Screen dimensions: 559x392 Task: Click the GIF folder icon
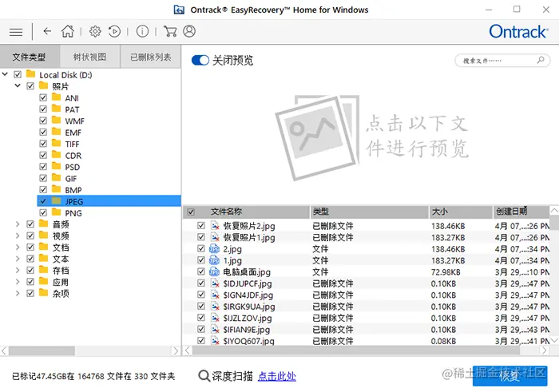[57, 178]
